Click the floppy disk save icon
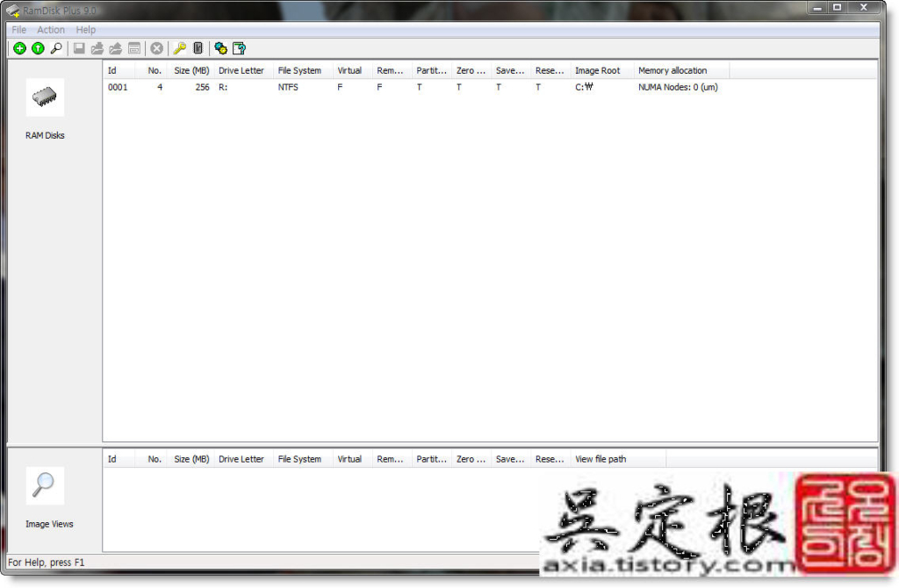The height and width of the screenshot is (588, 899). tap(79, 49)
